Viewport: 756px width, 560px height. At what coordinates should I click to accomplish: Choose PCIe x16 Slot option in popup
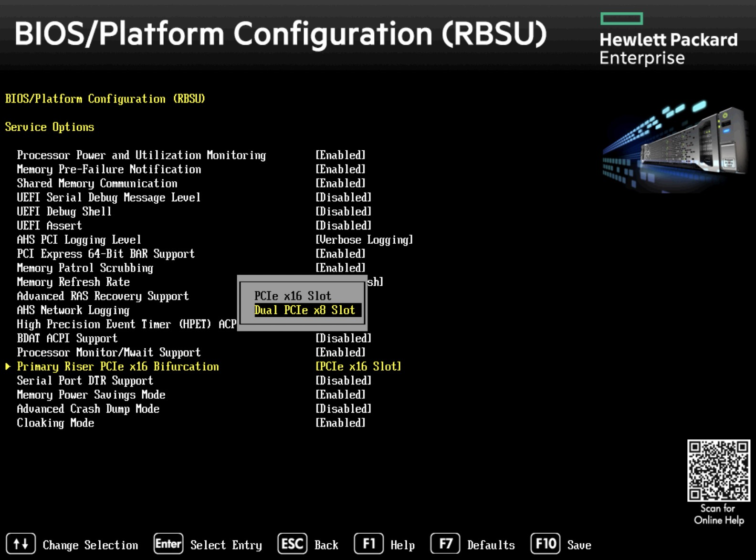293,296
